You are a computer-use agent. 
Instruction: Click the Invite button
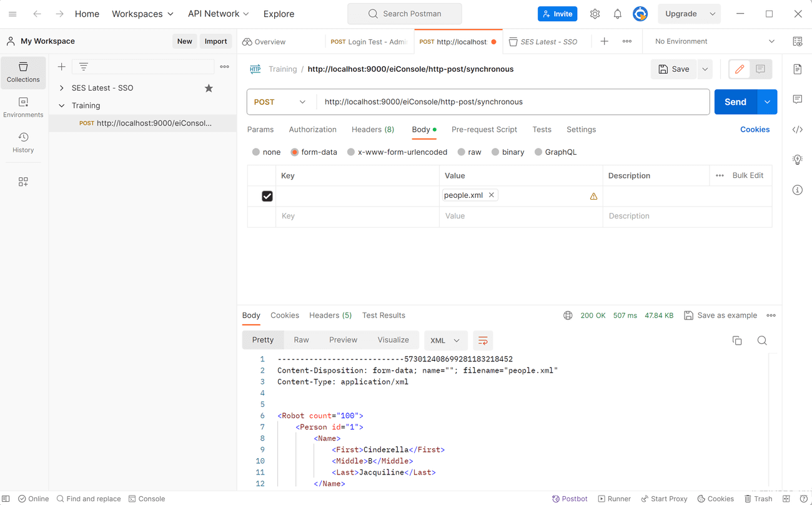[x=557, y=14]
